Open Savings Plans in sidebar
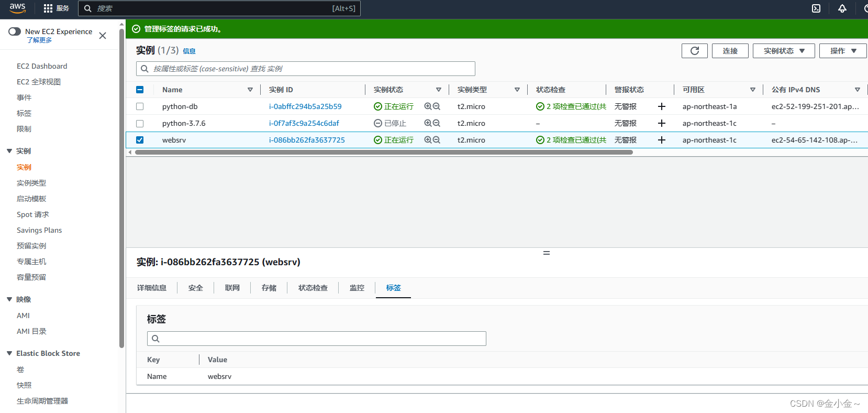This screenshot has height=413, width=868. 39,230
